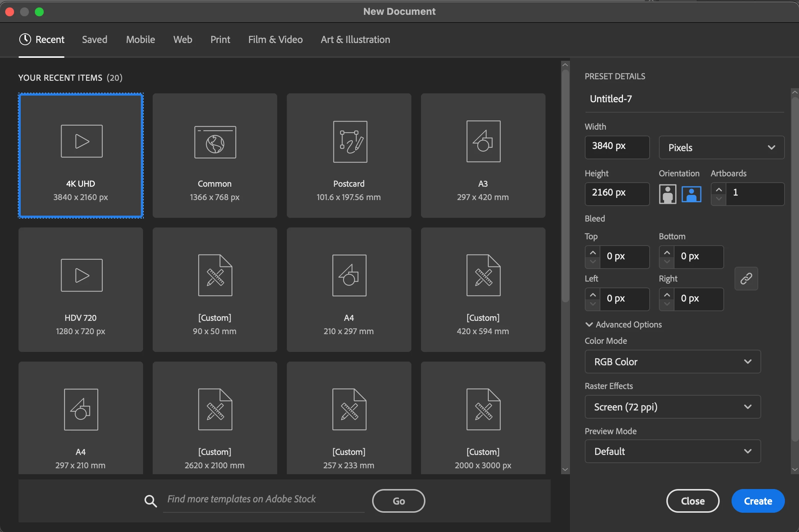Choose the Common 1366 x 768 web preset
The image size is (799, 532).
coord(215,156)
